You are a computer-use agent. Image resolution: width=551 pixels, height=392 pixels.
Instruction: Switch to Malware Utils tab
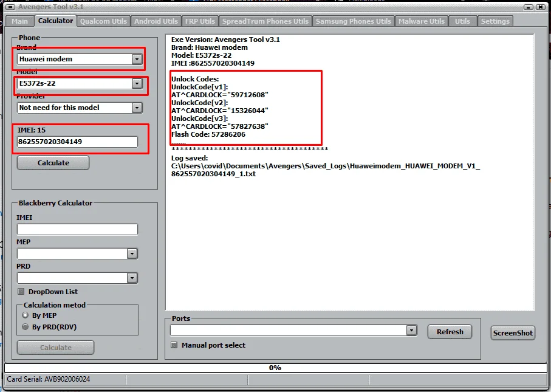click(422, 21)
